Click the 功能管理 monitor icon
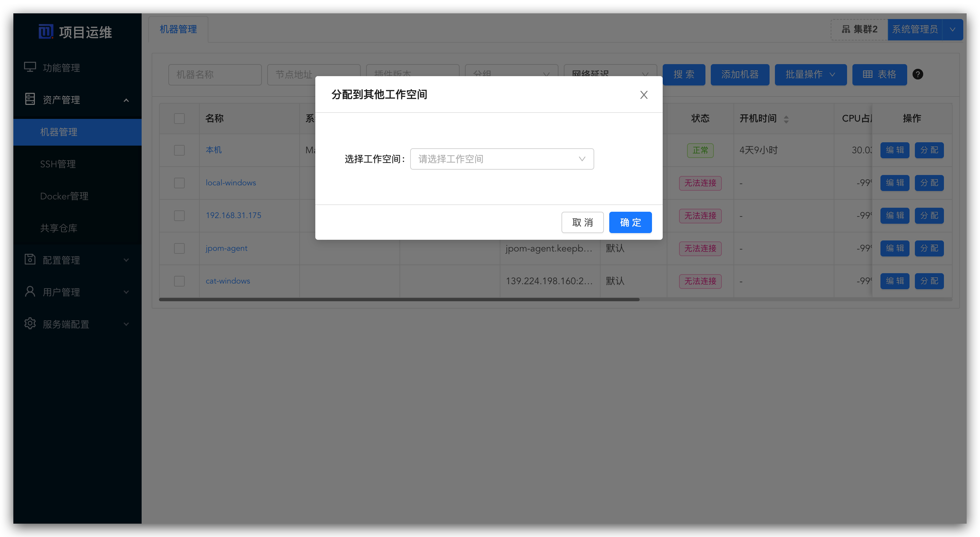980x537 pixels. (30, 67)
